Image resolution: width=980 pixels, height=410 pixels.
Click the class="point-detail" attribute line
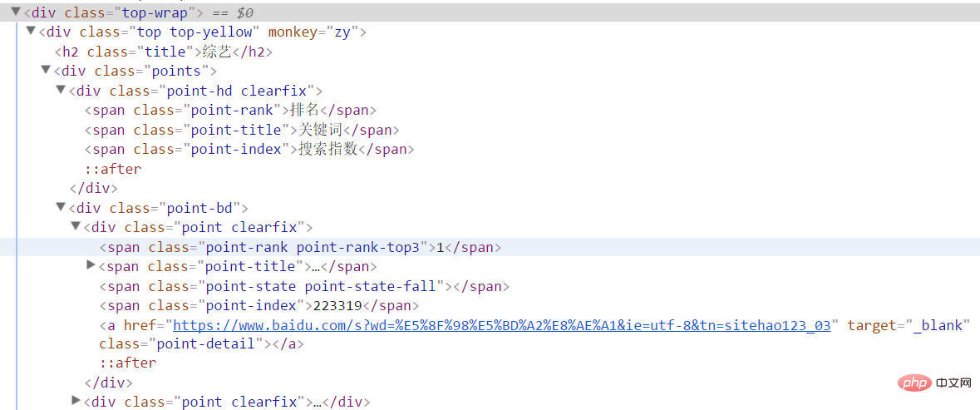point(181,343)
